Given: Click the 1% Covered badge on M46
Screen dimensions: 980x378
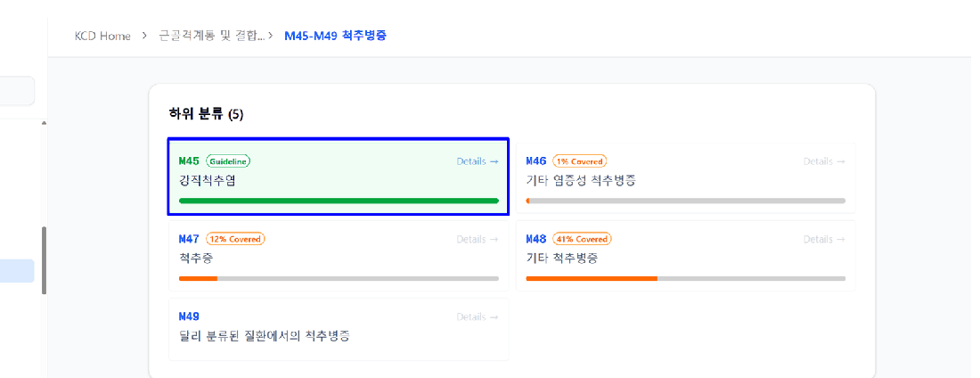Looking at the screenshot, I should coord(579,161).
